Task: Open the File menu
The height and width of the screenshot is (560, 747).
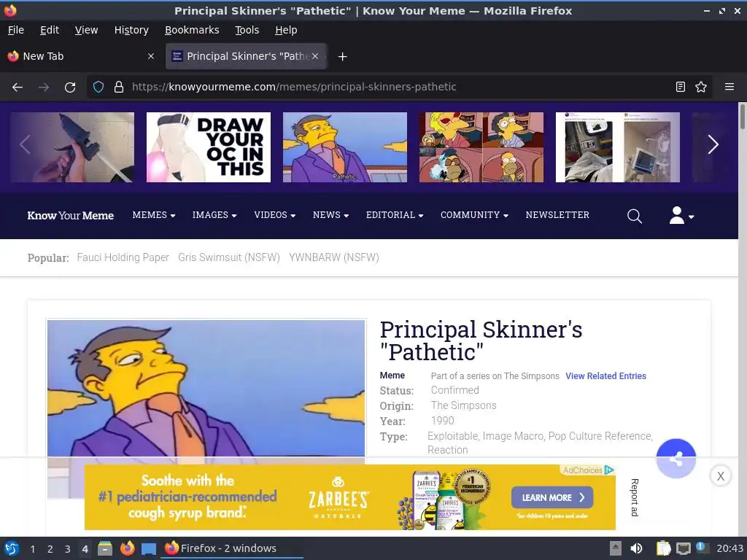Action: pos(16,30)
